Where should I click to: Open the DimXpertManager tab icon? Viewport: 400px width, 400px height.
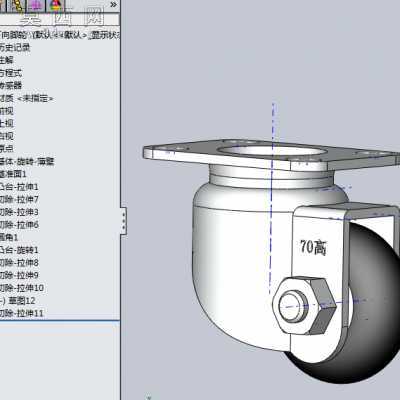tap(36, 5)
